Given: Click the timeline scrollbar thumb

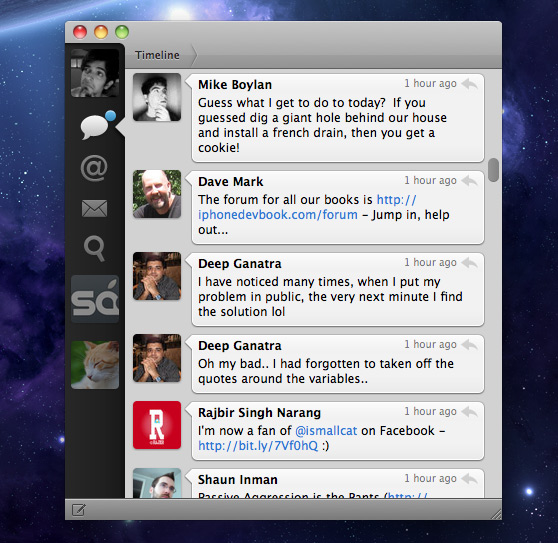Looking at the screenshot, I should pyautogui.click(x=493, y=170).
